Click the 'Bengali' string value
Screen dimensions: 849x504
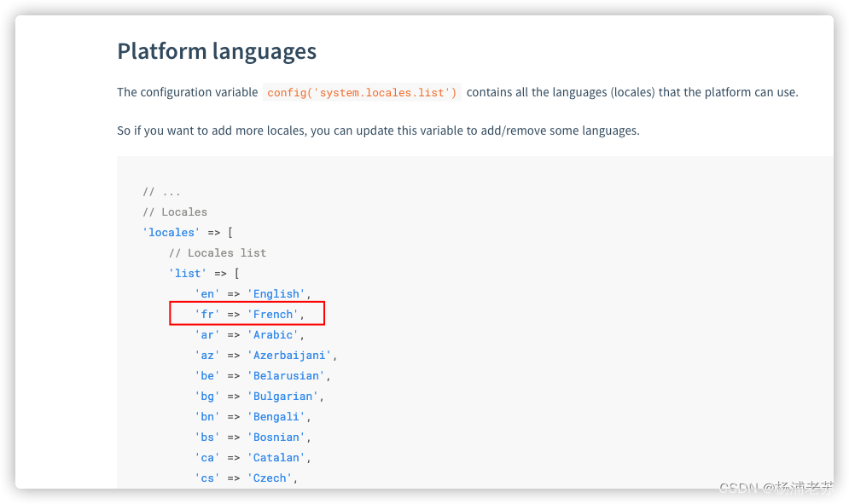pyautogui.click(x=276, y=417)
